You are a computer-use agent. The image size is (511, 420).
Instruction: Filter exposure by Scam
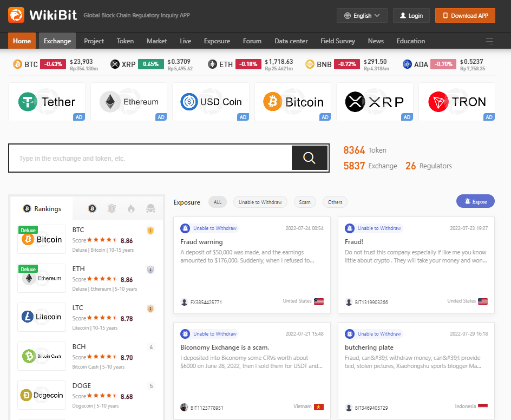[305, 202]
